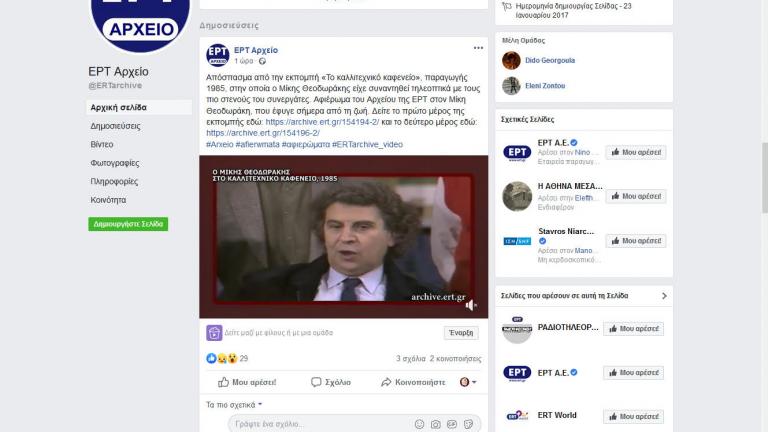Screen dimensions: 768x432
Task: Open archive.ert.gr/154196-2 link
Action: [263, 133]
